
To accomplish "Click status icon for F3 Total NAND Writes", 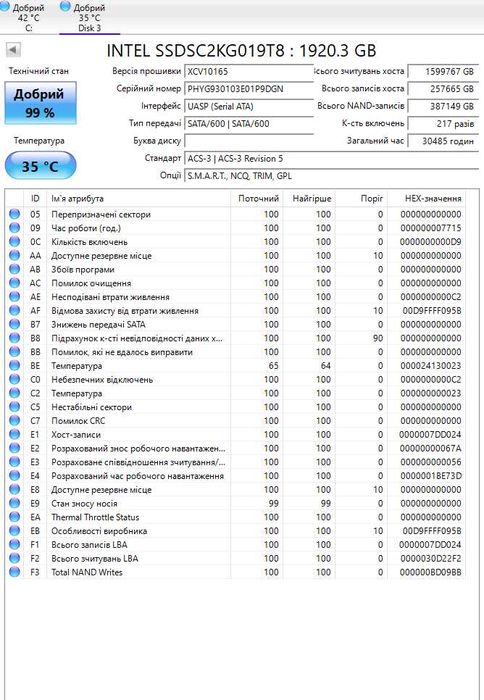I will (x=15, y=572).
